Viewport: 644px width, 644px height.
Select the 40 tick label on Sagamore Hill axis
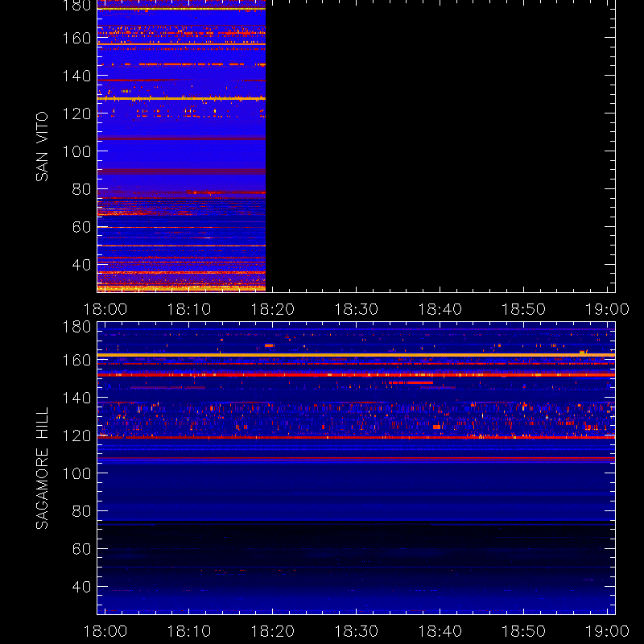point(82,587)
